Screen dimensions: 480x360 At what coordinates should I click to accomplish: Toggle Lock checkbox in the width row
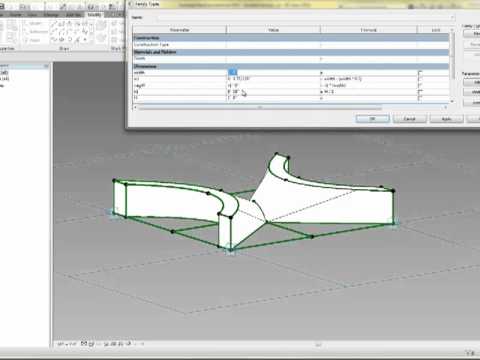click(420, 72)
